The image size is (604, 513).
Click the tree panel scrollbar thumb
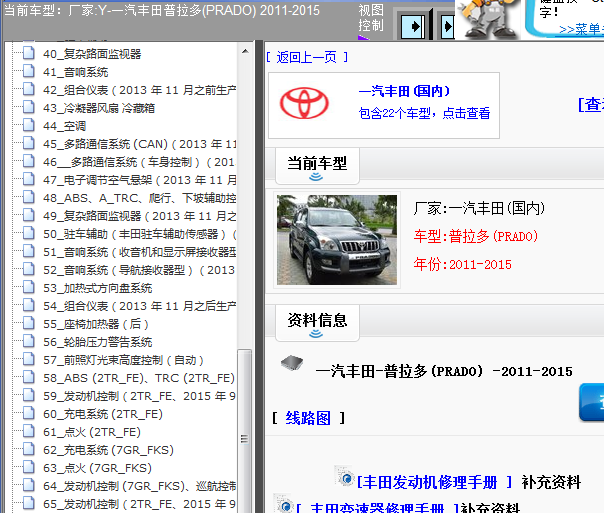pyautogui.click(x=245, y=431)
